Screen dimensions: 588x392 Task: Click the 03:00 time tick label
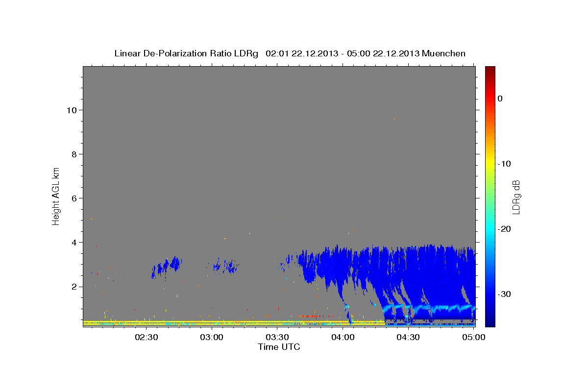coord(212,338)
